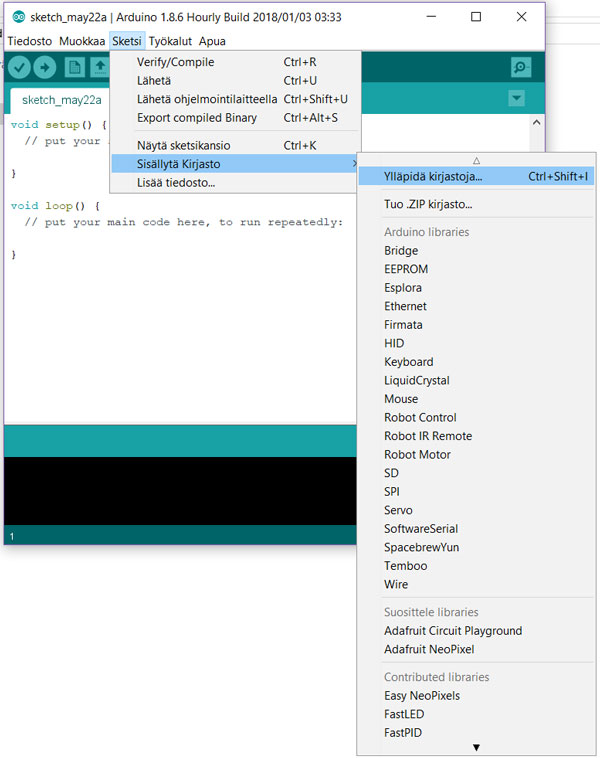Click Lisää tiedosto menu entry
The image size is (600, 758).
point(175,182)
